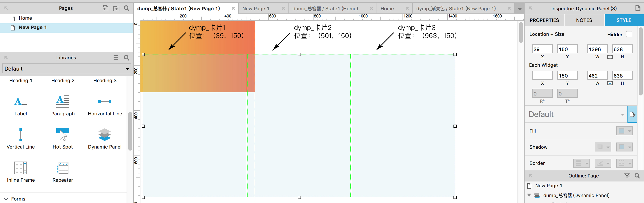Click the W field showing 1396
The height and width of the screenshot is (203, 644).
(x=597, y=49)
